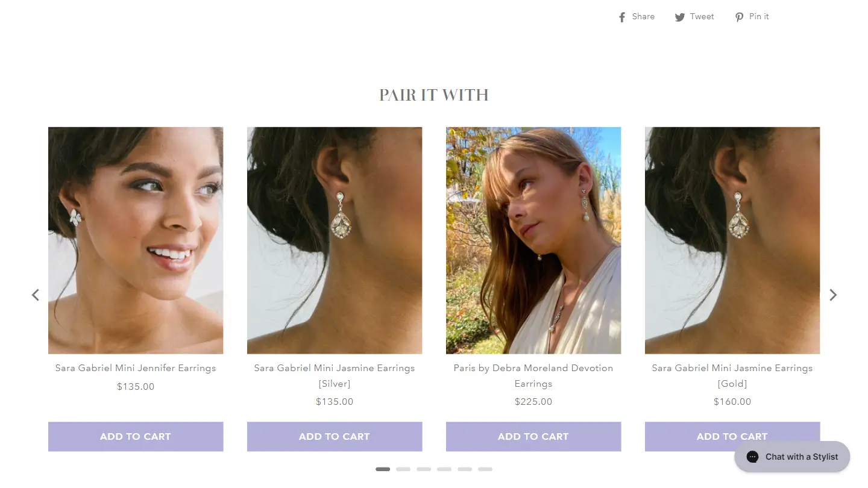Click the Twitter Tweet icon
The width and height of the screenshot is (868, 488).
[x=680, y=17]
